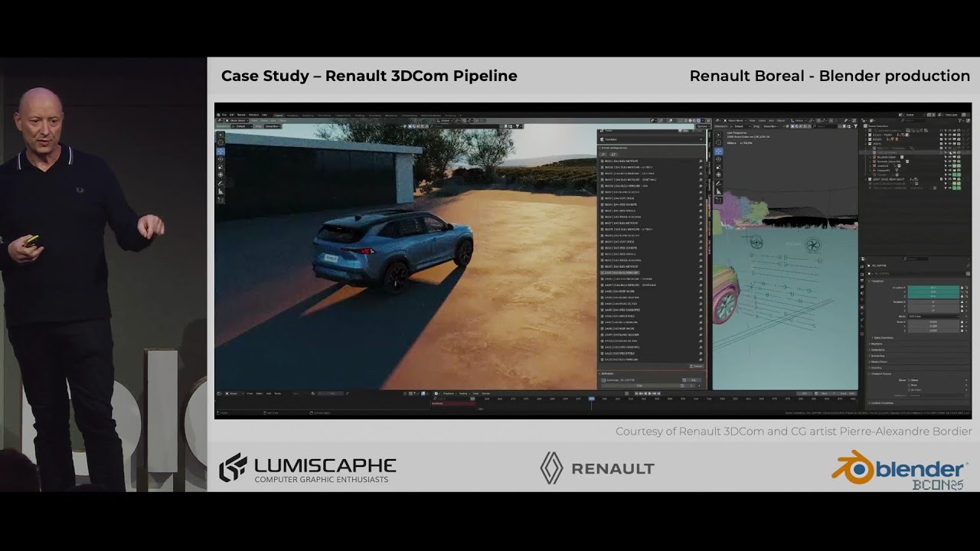The image size is (980, 551).
Task: Open Object Mode dropdown in left viewport
Action: [237, 121]
